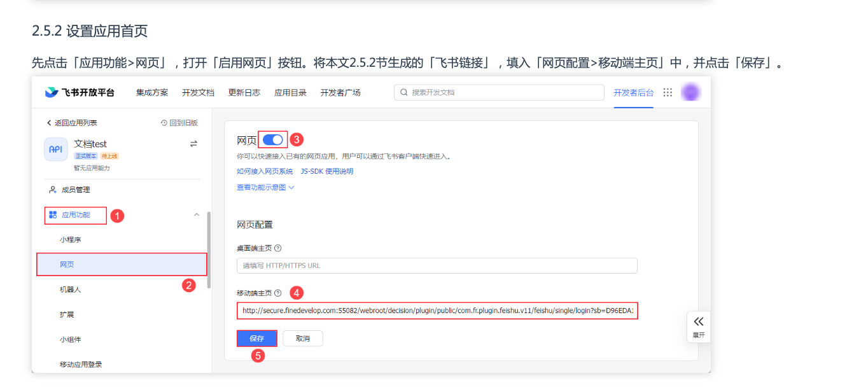Viewport: 868px width, 392px height.
Task: Collapse the 应用功能 section chevron
Action: (197, 215)
